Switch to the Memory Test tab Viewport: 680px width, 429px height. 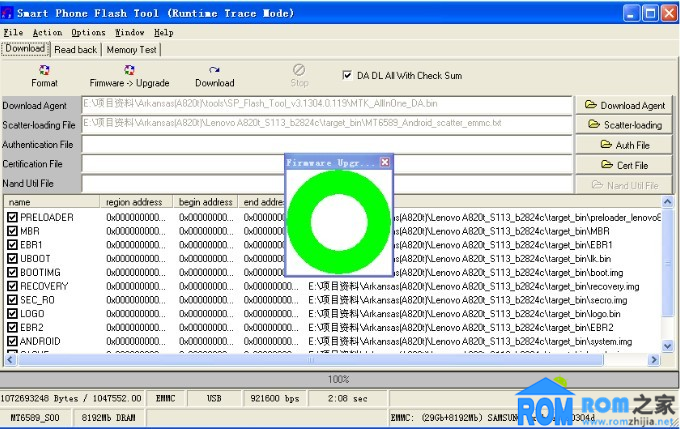click(x=131, y=49)
